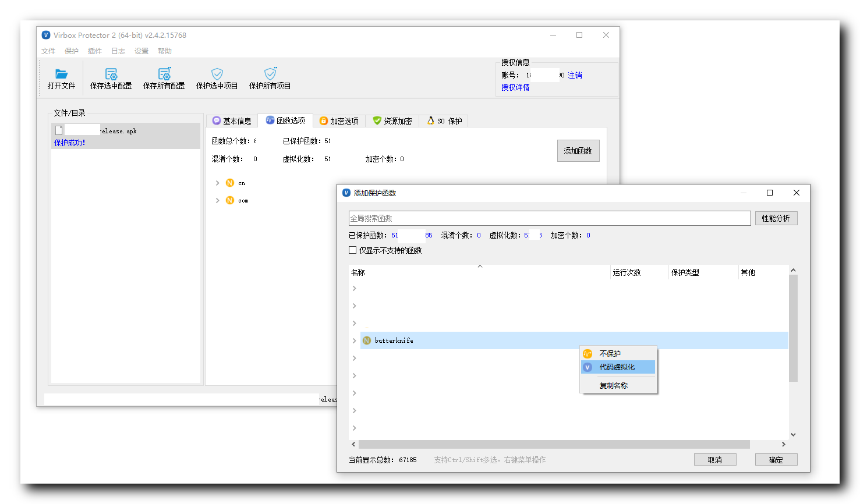Expand the cn package node
The width and height of the screenshot is (860, 504).
[218, 182]
